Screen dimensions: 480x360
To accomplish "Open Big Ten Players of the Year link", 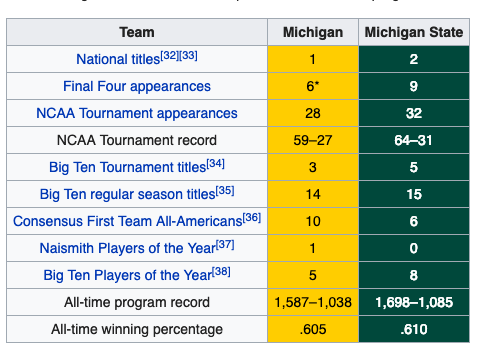I will tap(128, 275).
